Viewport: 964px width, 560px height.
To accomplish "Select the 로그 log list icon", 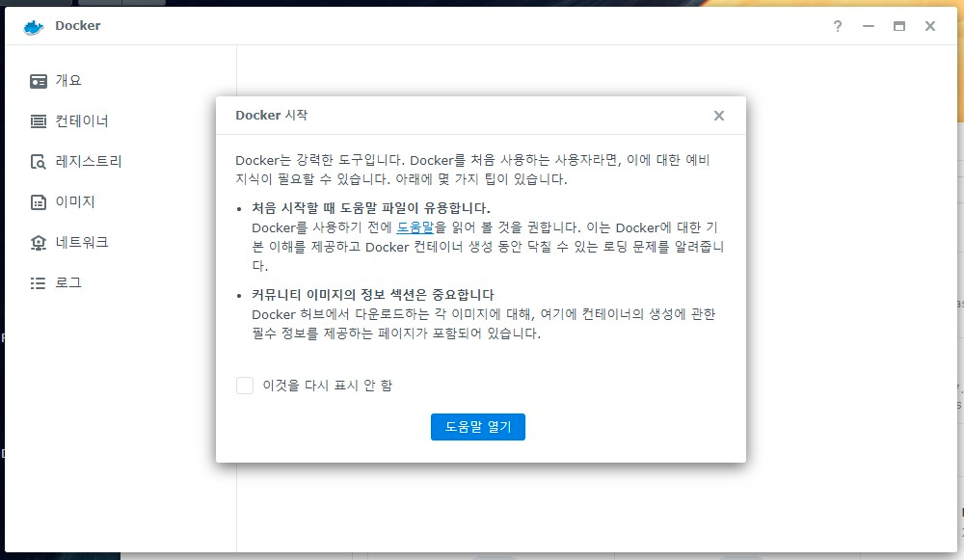I will click(39, 282).
